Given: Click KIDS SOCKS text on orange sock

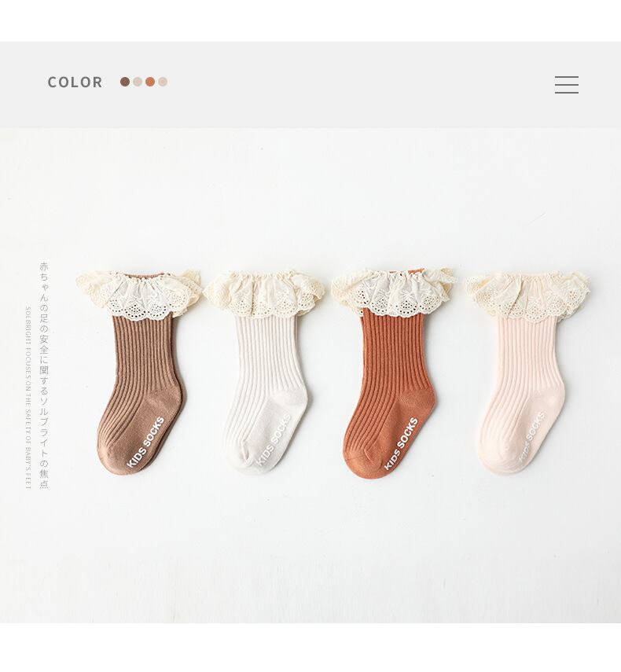Looking at the screenshot, I should click(x=401, y=443).
